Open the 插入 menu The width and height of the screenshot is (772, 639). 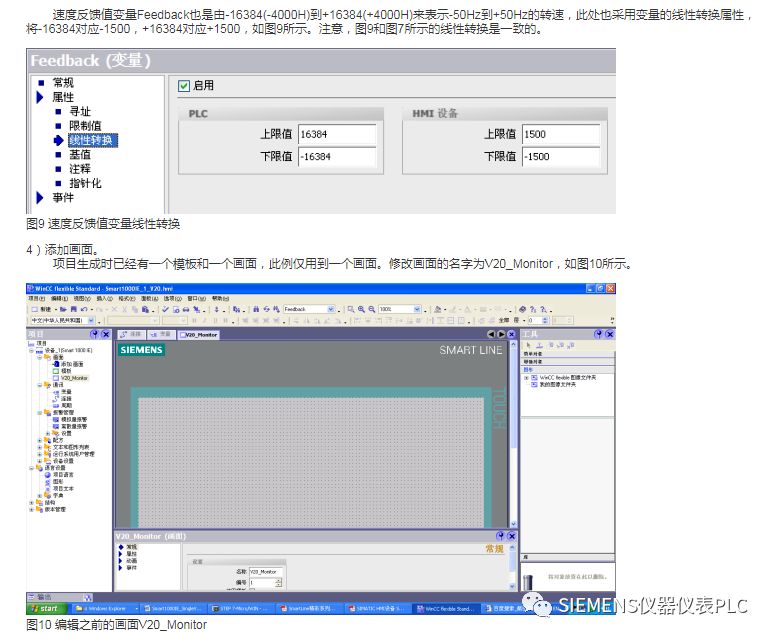(104, 298)
